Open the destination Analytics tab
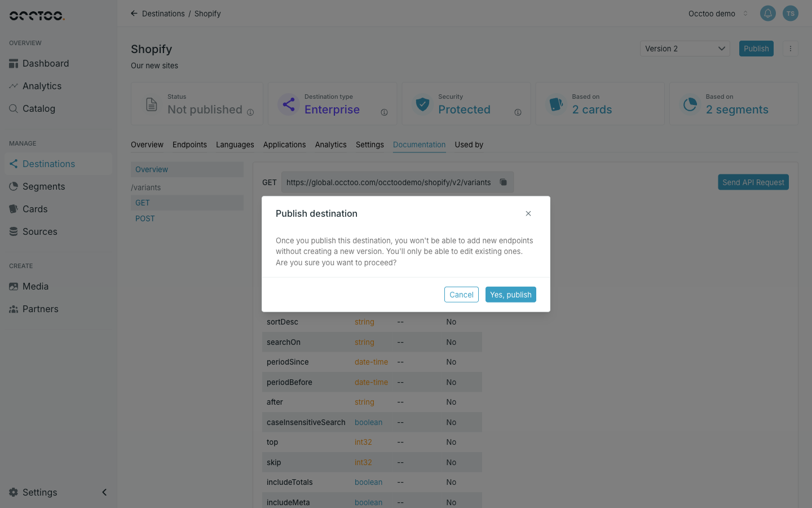Image resolution: width=812 pixels, height=508 pixels. [331, 144]
